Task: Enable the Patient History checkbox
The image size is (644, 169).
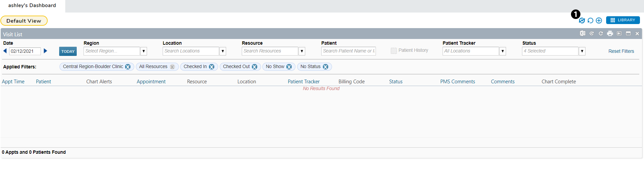Action: pos(394,51)
